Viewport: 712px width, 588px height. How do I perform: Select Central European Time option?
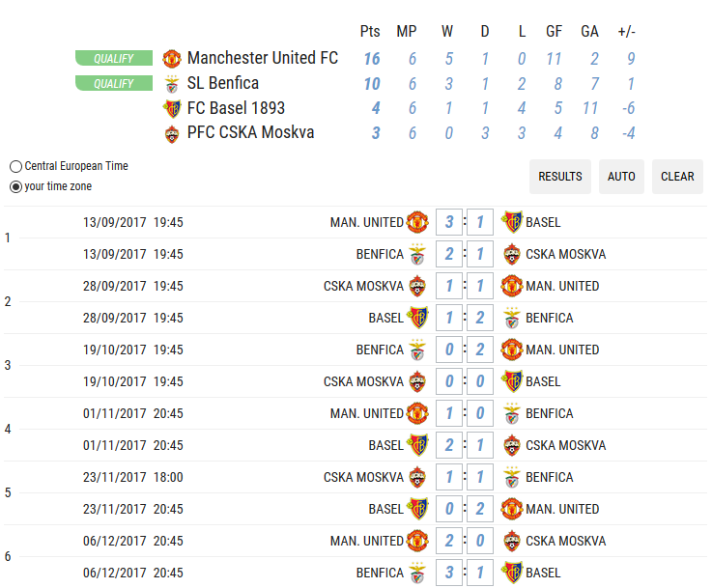[x=15, y=166]
